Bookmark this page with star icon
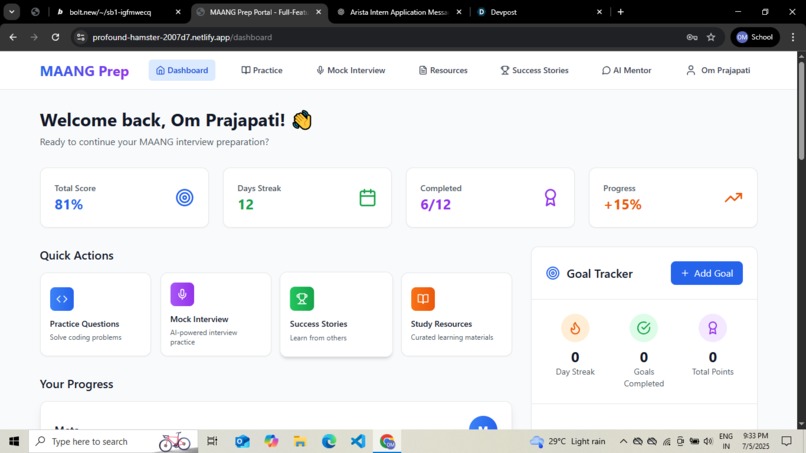The width and height of the screenshot is (806, 453). click(711, 37)
